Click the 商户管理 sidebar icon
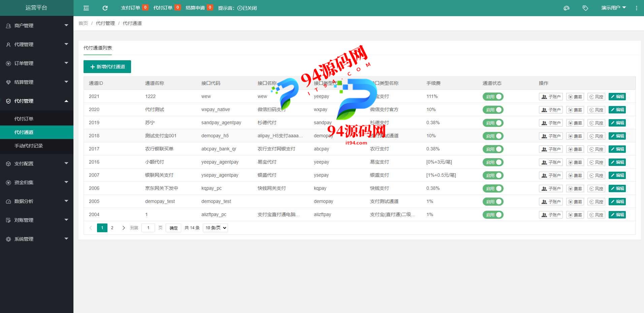The height and width of the screenshot is (313, 644). click(x=8, y=26)
